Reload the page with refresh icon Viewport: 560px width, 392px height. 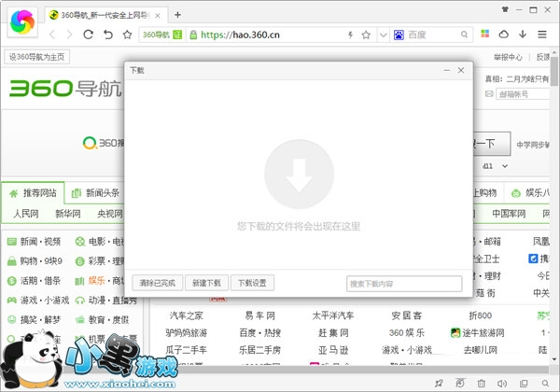89,35
